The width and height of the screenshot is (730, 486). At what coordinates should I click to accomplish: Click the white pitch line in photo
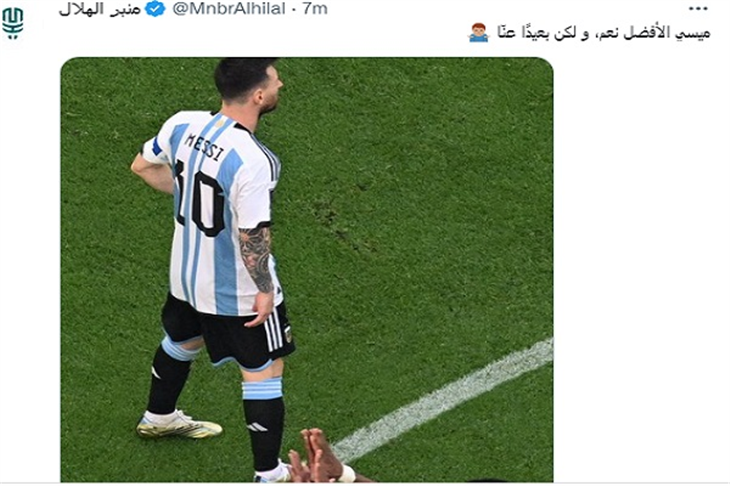pos(443,400)
